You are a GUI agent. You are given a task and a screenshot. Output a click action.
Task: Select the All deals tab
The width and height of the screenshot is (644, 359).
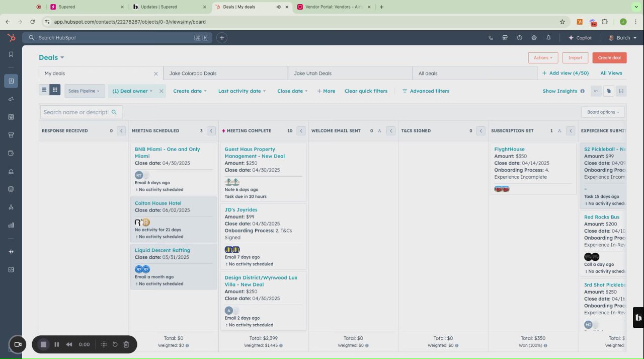coord(475,74)
